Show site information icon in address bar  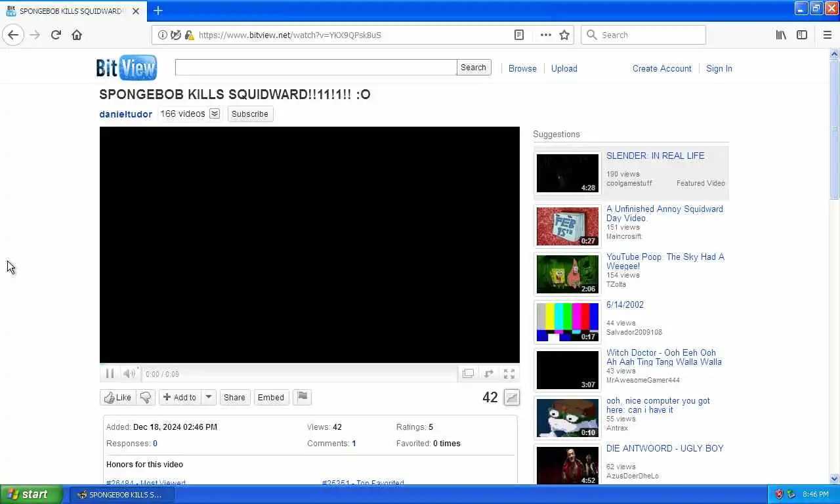[x=163, y=35]
